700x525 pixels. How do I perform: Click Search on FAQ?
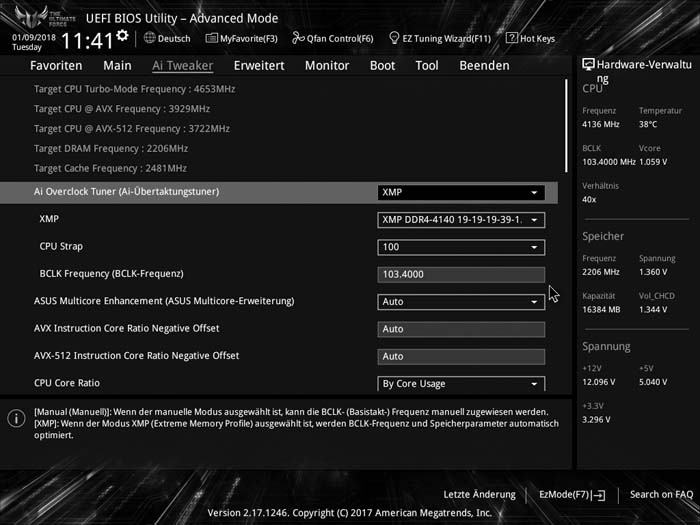pyautogui.click(x=662, y=495)
